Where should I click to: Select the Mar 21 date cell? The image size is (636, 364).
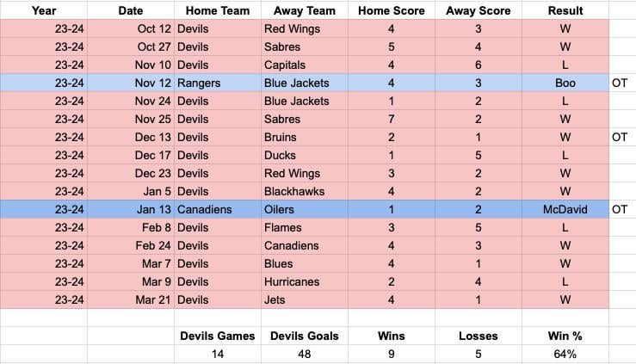[131, 300]
